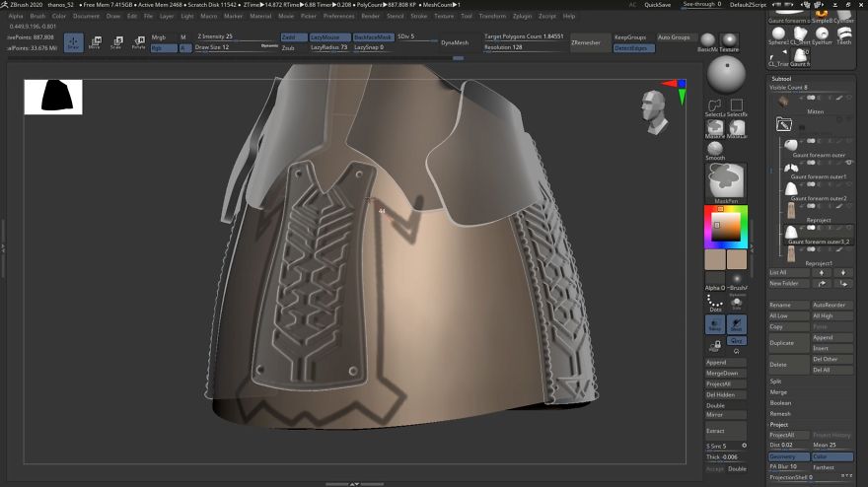The width and height of the screenshot is (868, 487).
Task: Toggle the Mrgb channel button
Action: (161, 37)
